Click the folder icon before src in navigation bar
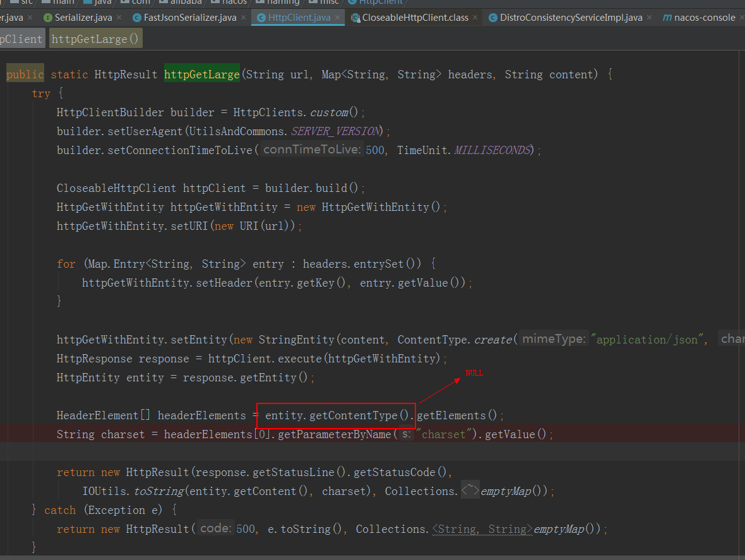Viewport: 745px width, 560px height. (x=13, y=3)
